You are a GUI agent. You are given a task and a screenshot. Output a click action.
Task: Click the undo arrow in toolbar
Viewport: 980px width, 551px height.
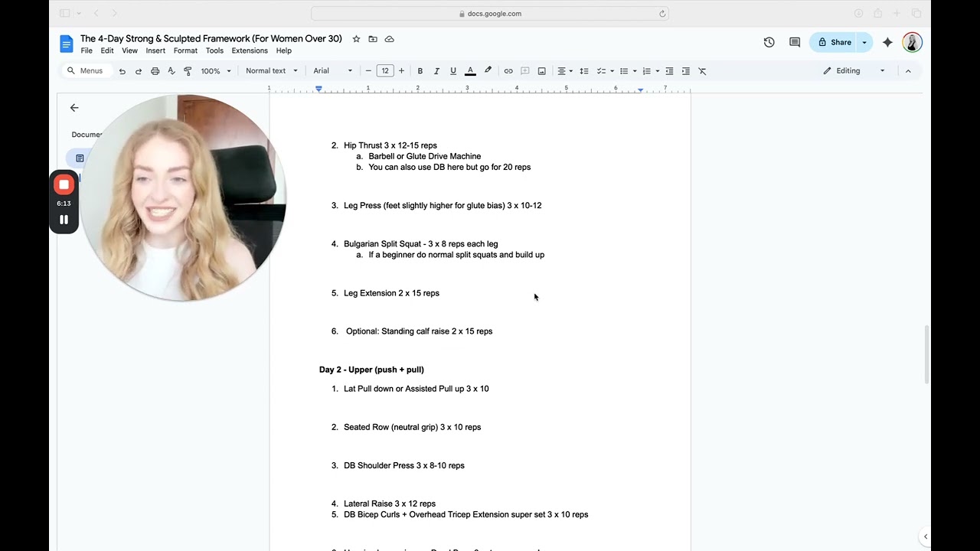(x=122, y=71)
